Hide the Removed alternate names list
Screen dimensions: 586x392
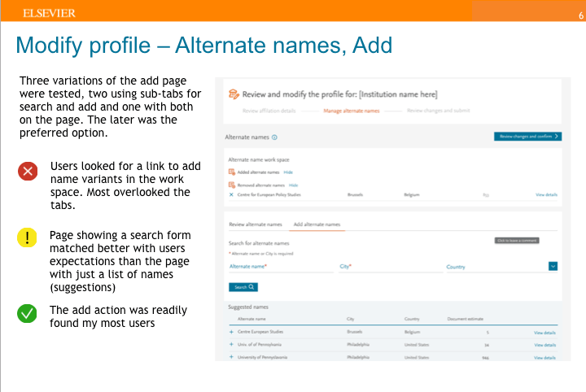(293, 185)
